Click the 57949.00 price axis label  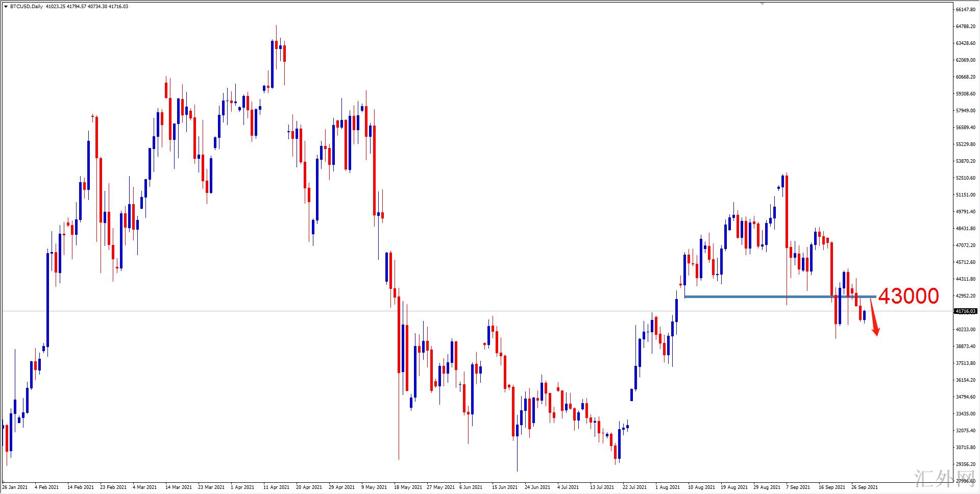tap(966, 111)
